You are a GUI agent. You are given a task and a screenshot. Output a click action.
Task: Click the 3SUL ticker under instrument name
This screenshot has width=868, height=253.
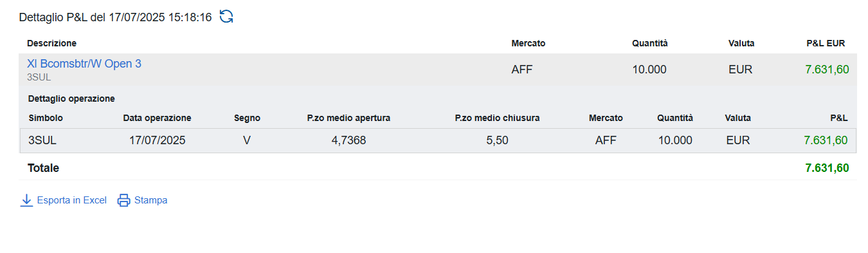(39, 77)
